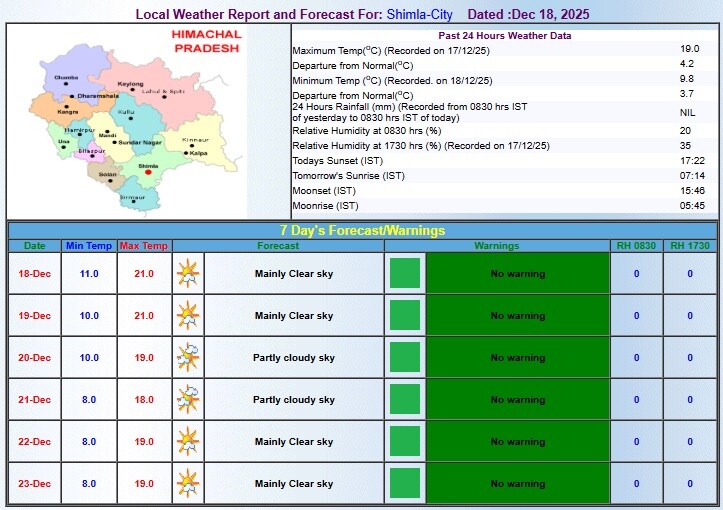Select the 20-Dec partly cloudy icon

pyautogui.click(x=187, y=357)
